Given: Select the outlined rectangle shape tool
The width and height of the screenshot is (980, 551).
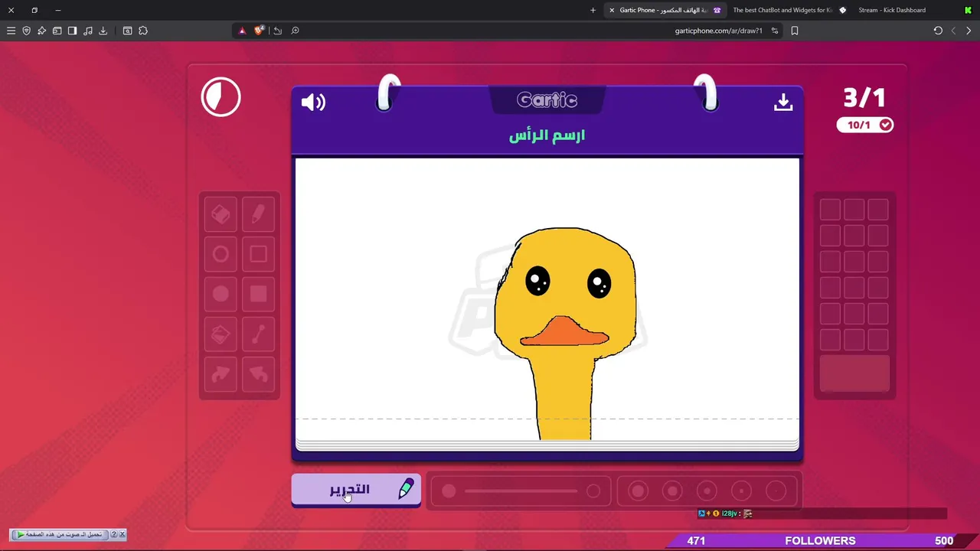Looking at the screenshot, I should (x=258, y=254).
